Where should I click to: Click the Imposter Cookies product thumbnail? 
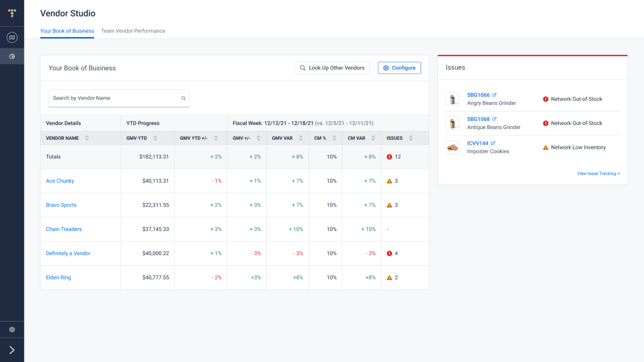coord(452,147)
